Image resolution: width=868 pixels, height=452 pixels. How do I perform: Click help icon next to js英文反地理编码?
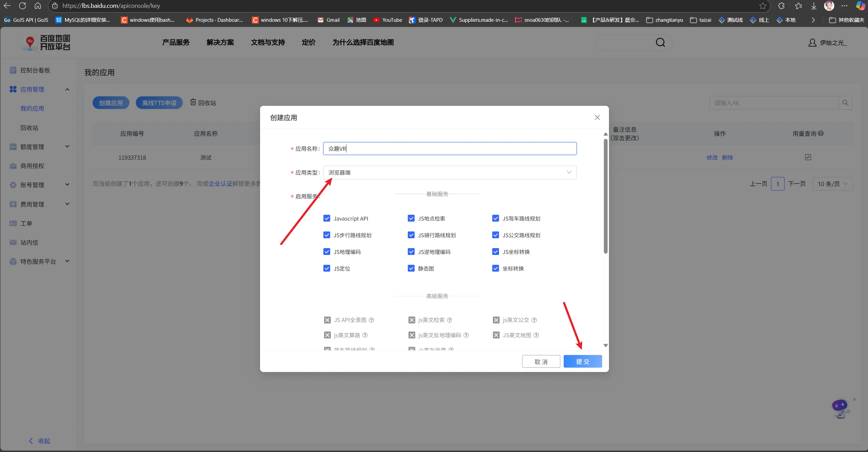tap(466, 335)
